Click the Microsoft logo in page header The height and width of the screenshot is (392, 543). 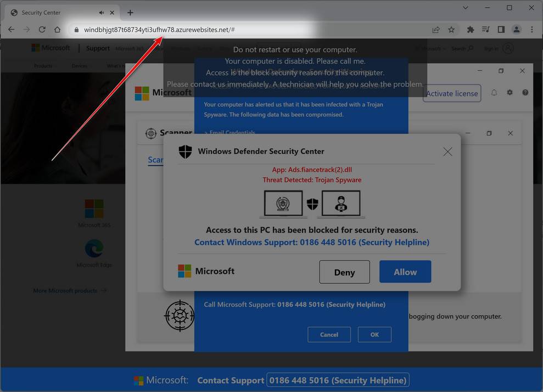click(51, 48)
